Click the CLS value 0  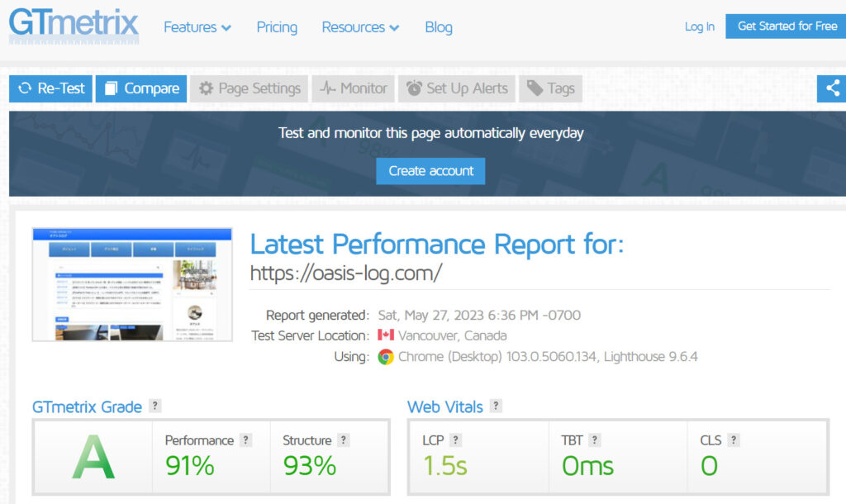pos(709,466)
